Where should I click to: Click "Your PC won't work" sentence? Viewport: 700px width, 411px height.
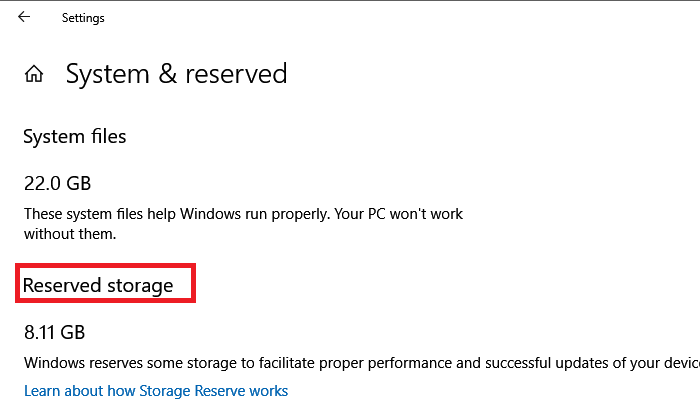coord(400,214)
